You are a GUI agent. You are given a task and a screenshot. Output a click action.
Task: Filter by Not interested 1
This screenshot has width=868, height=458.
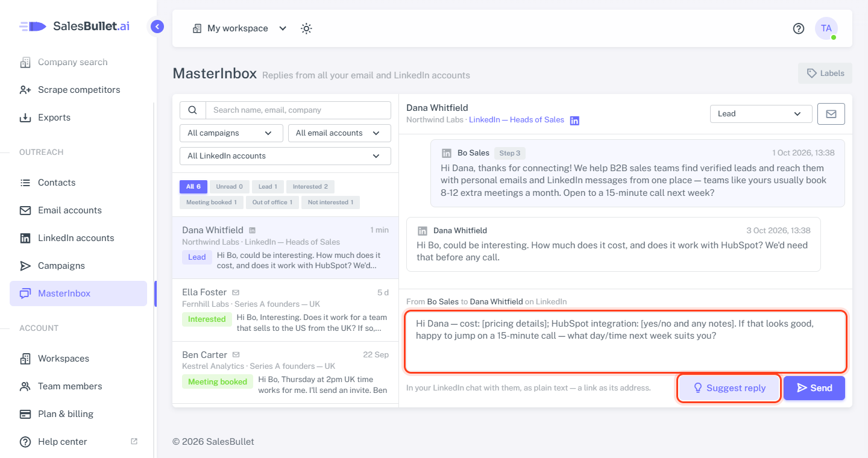pos(330,202)
